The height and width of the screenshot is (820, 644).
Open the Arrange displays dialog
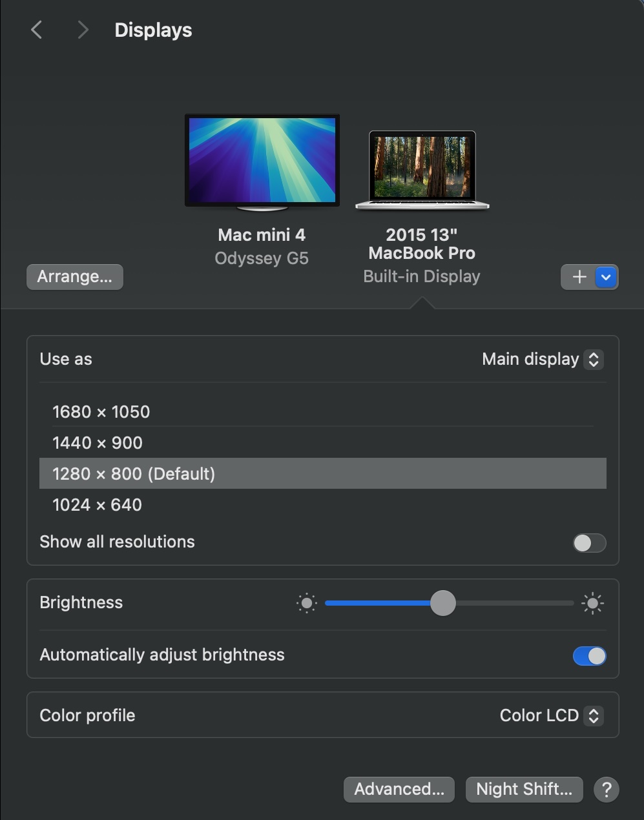click(x=75, y=276)
